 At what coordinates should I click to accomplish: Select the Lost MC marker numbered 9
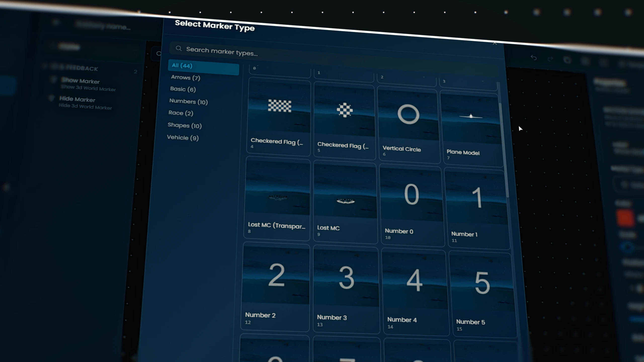[345, 202]
